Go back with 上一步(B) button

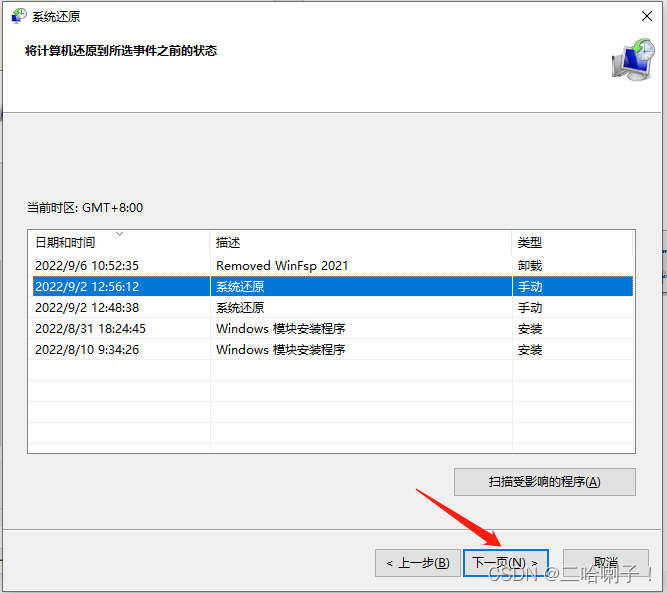(418, 563)
